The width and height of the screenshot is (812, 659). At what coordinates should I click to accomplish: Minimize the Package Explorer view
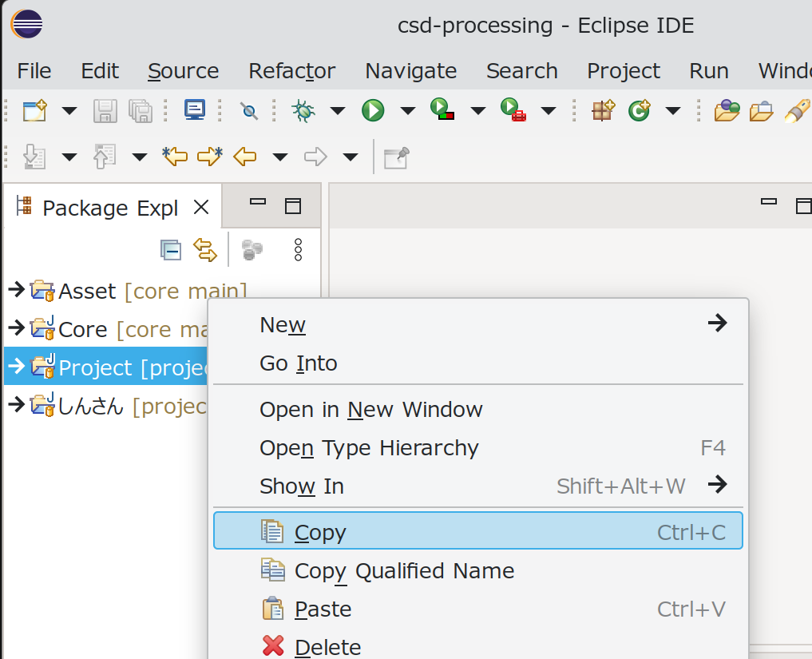(x=257, y=203)
